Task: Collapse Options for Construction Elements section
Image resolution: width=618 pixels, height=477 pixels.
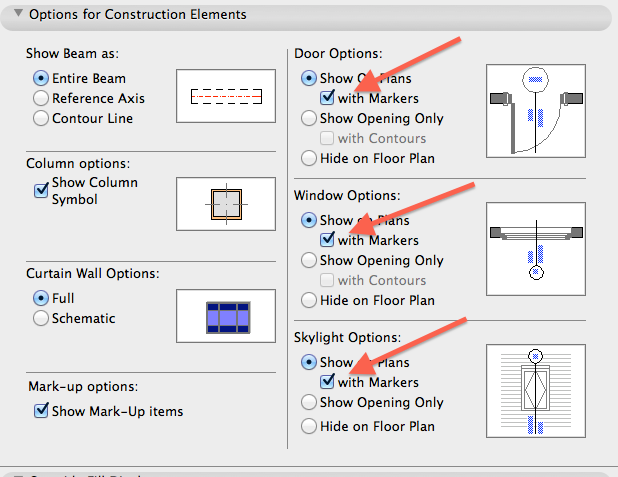Action: [x=17, y=15]
